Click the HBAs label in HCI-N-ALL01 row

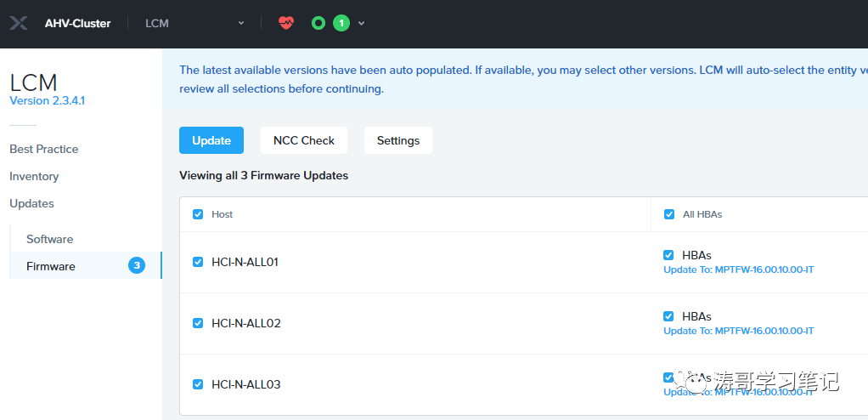[696, 255]
